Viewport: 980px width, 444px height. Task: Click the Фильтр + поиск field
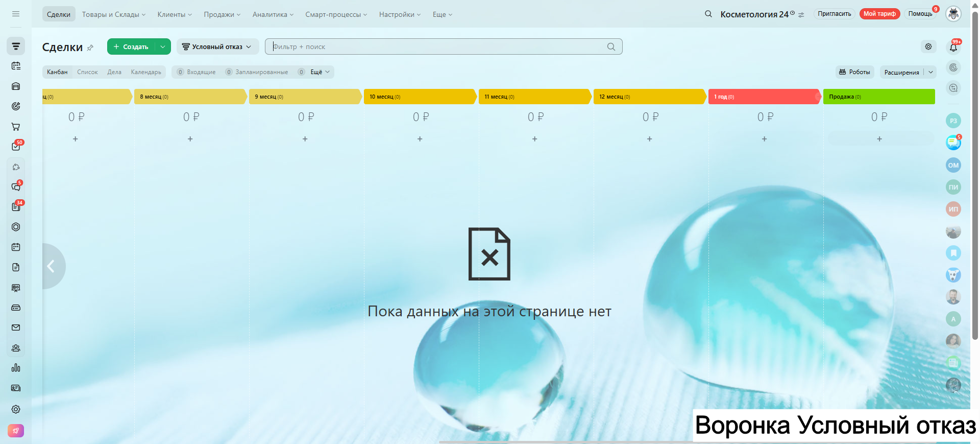tap(443, 46)
